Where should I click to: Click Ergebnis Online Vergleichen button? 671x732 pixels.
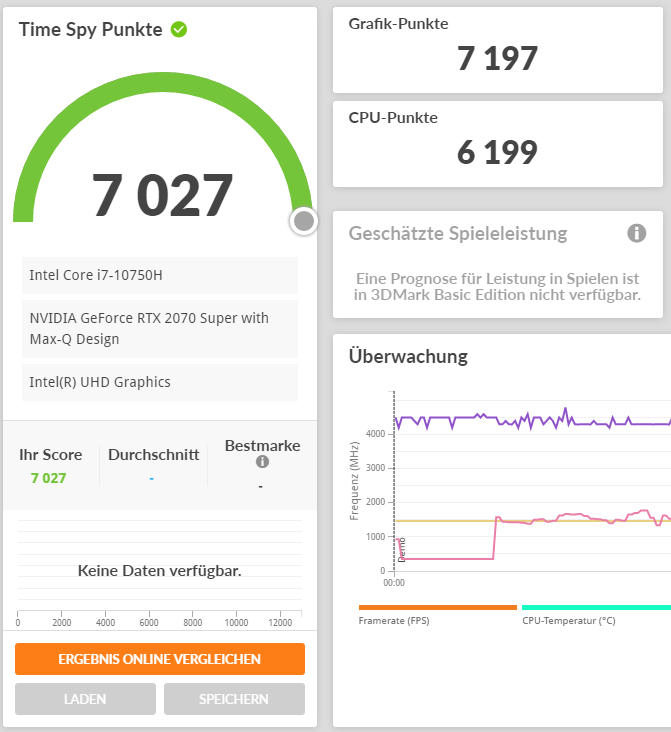160,659
